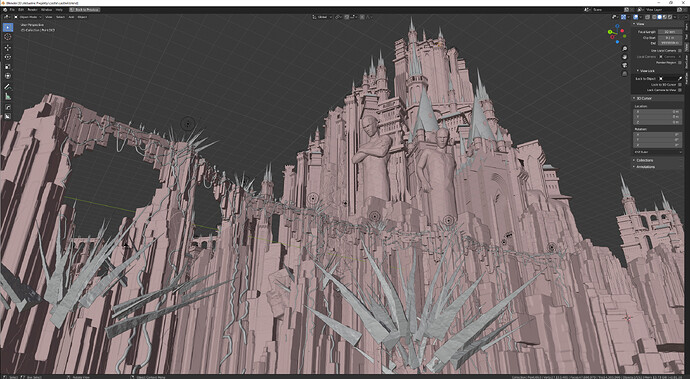Select the Transform tool

(7, 76)
